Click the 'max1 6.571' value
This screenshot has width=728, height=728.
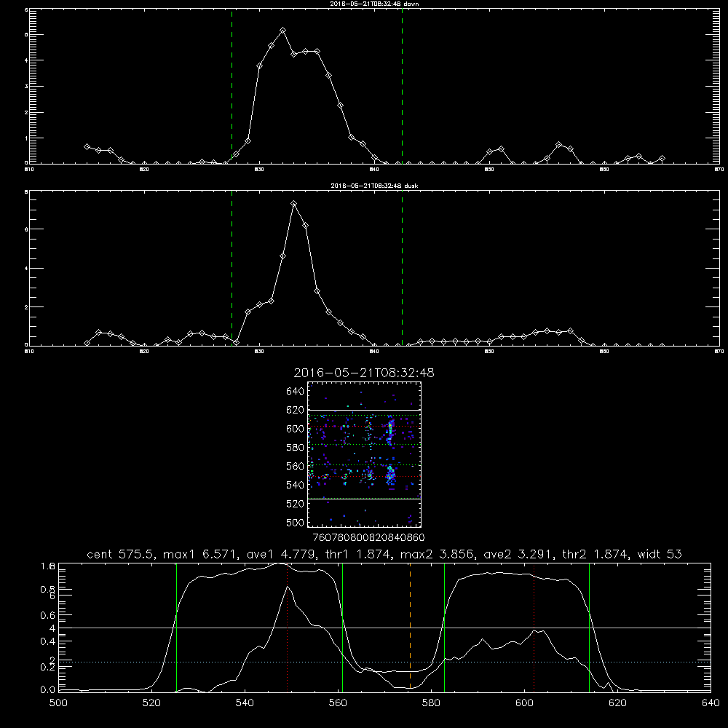pyautogui.click(x=201, y=554)
